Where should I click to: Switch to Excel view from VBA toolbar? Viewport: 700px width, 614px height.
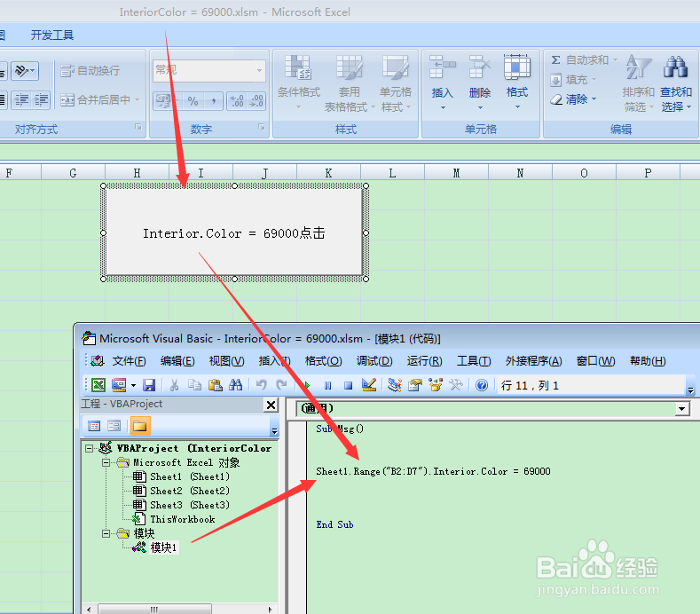(98, 385)
